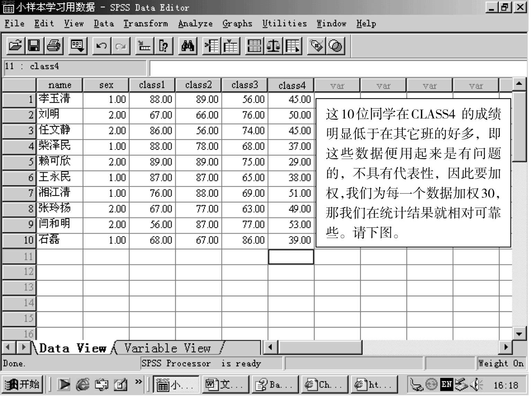Click the Print toolbar icon
This screenshot has height=399, width=532.
(54, 46)
